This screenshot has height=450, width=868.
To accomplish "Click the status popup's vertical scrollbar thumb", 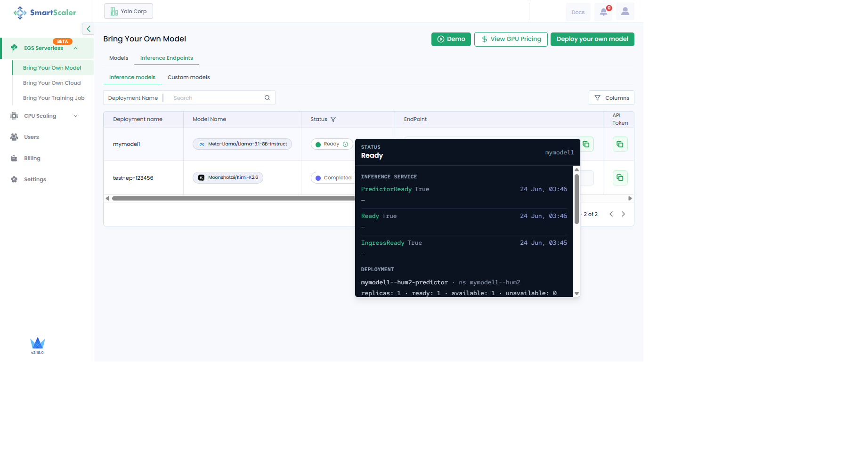I will [576, 199].
